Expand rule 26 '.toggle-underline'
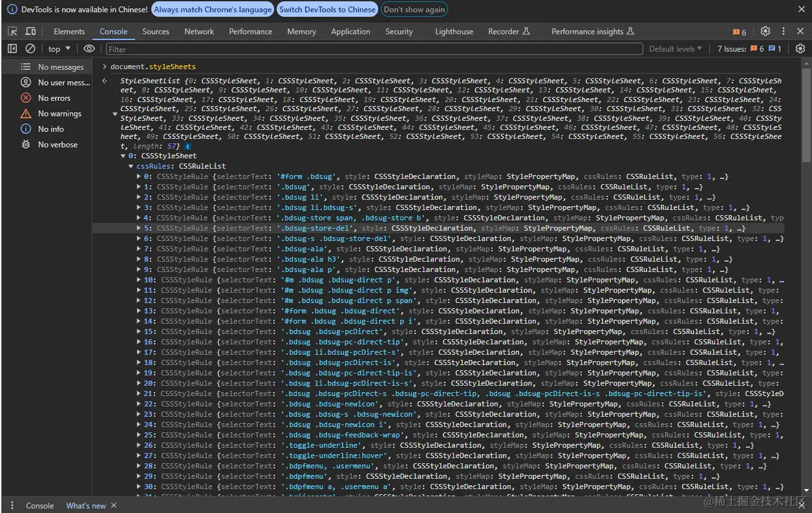This screenshot has width=812, height=513. point(139,445)
